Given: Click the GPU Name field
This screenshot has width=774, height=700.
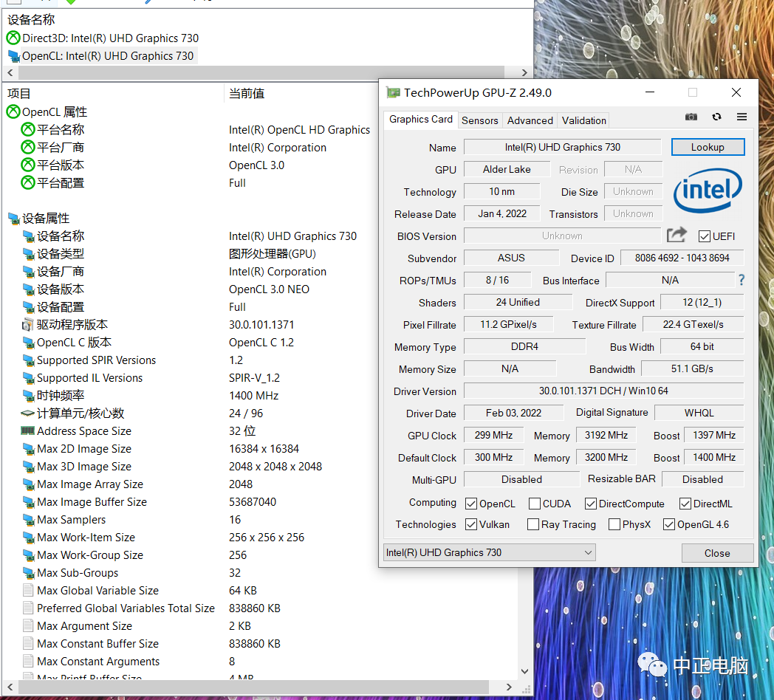Looking at the screenshot, I should [x=562, y=147].
